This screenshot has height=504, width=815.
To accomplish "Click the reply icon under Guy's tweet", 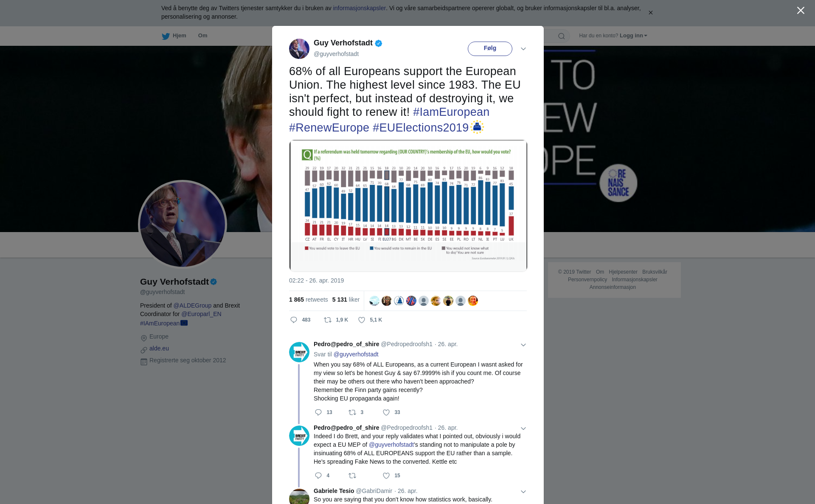I will [294, 320].
